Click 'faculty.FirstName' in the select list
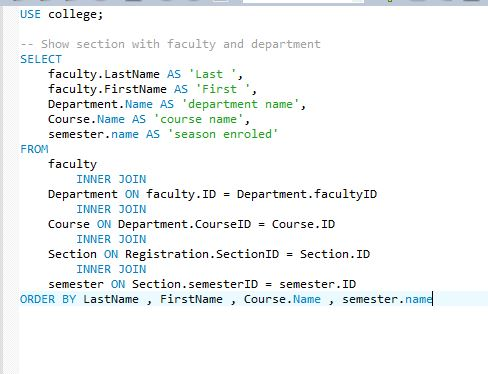The height and width of the screenshot is (374, 488). 107,89
